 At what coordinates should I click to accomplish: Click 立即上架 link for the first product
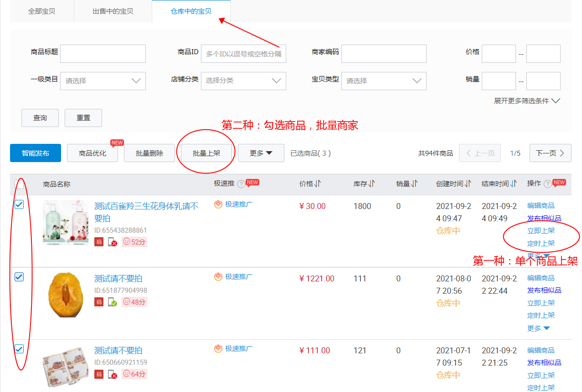(541, 231)
